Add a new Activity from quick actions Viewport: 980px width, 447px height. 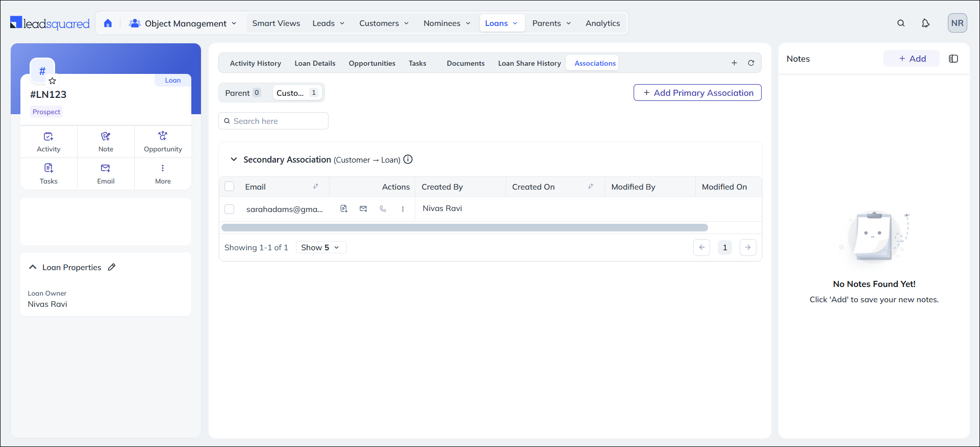[48, 142]
